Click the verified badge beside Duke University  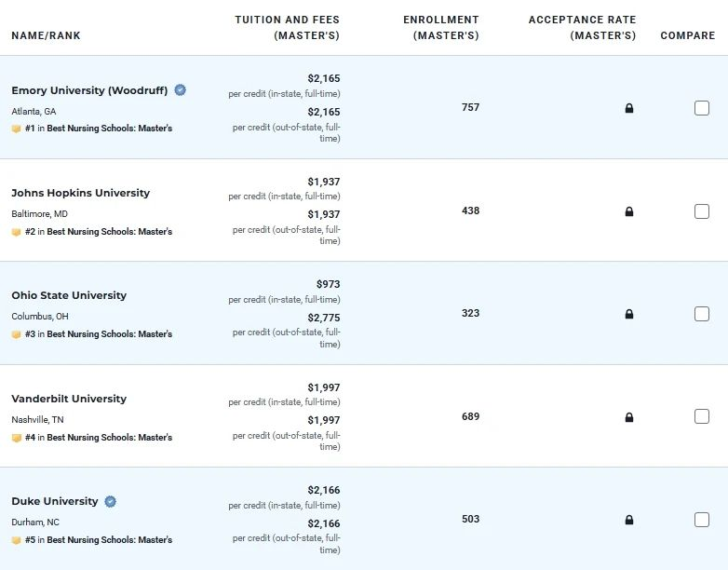tap(110, 501)
